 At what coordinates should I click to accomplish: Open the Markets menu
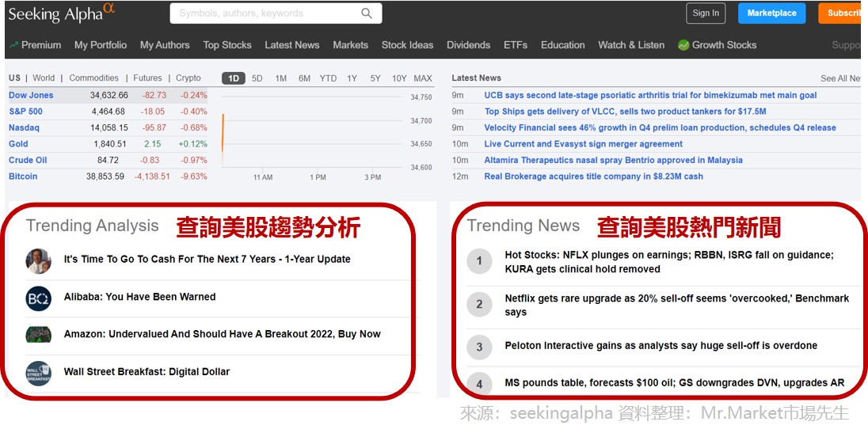click(350, 45)
